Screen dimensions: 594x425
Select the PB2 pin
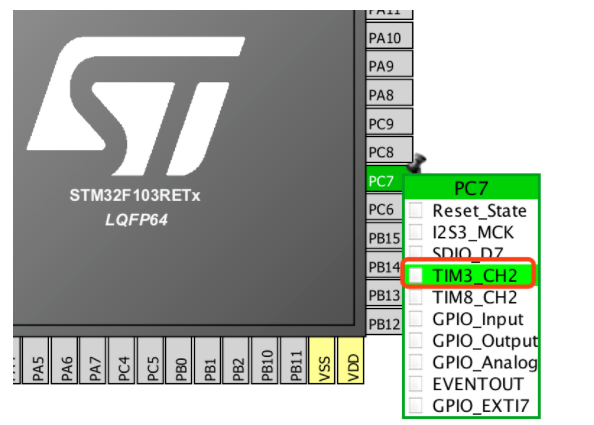point(236,361)
